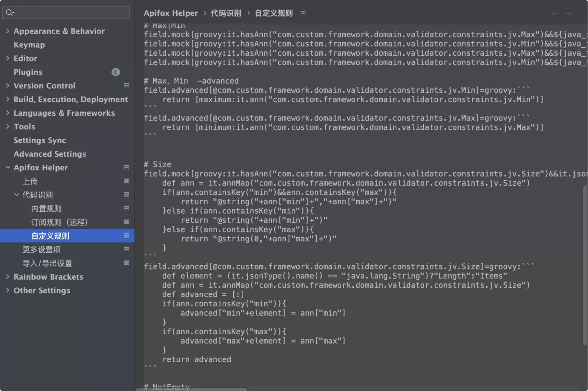Viewport: 588px width, 391px height.
Task: Collapse the Apifox Helper section
Action: 8,167
